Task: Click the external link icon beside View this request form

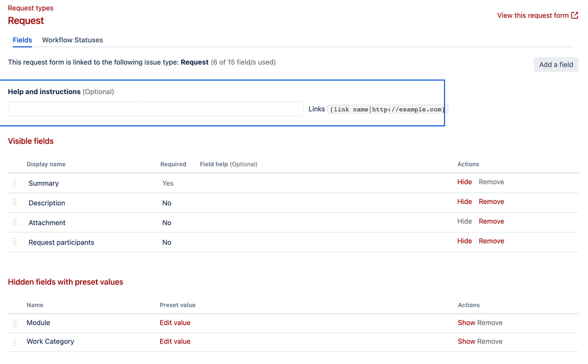Action: coord(574,15)
